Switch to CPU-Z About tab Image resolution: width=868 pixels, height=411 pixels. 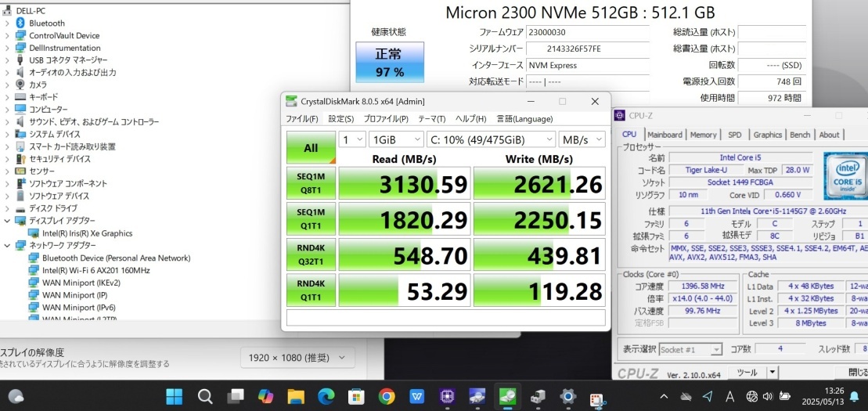tap(829, 135)
